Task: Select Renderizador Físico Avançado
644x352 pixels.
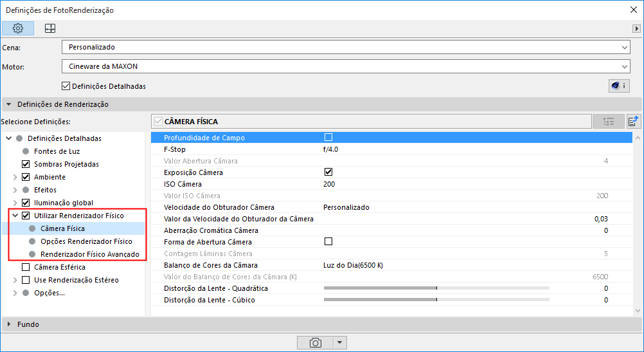Action: [89, 254]
